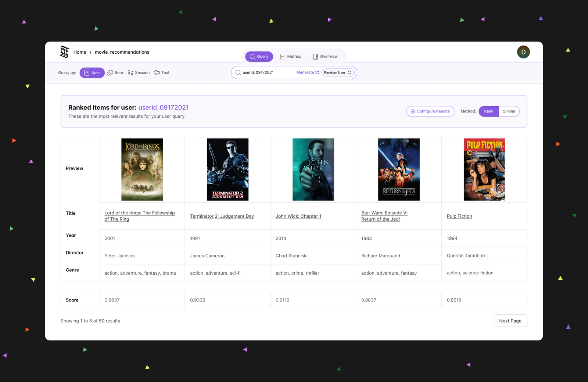
Task: Click the gear icon in Configure Results
Action: point(413,111)
